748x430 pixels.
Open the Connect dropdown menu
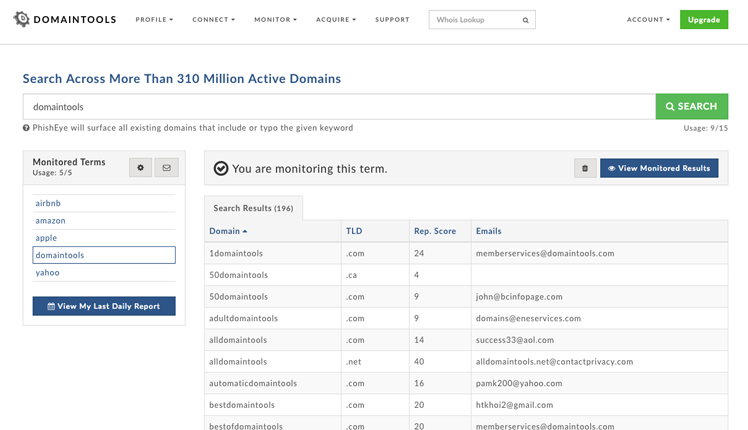coord(213,20)
